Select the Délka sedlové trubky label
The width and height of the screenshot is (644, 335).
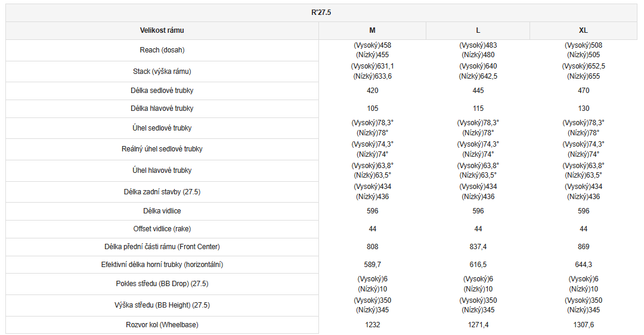pyautogui.click(x=162, y=91)
